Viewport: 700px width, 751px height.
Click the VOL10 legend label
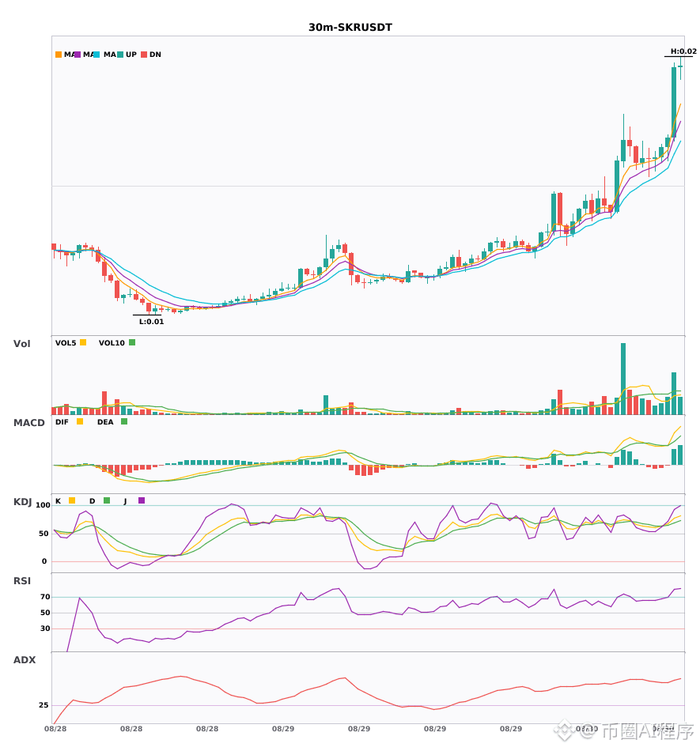point(112,343)
